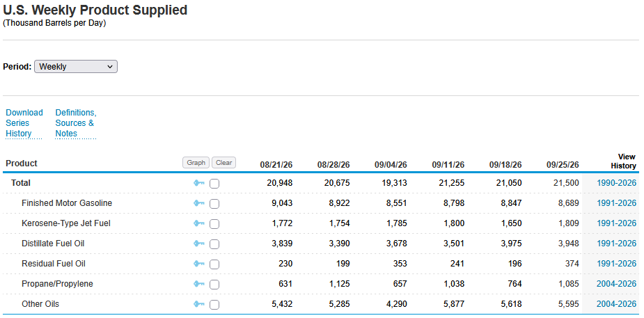Open the Download Series History link
644x318 pixels.
coord(24,123)
